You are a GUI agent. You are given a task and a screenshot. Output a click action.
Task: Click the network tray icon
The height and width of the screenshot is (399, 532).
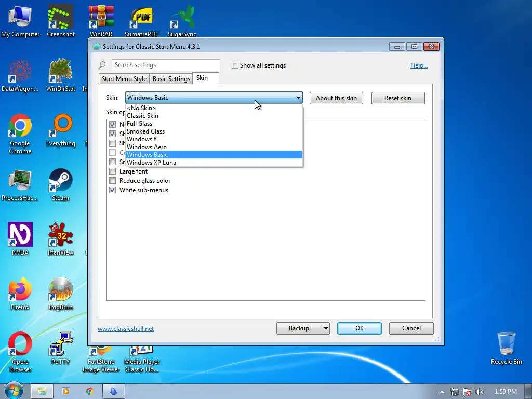click(x=455, y=392)
